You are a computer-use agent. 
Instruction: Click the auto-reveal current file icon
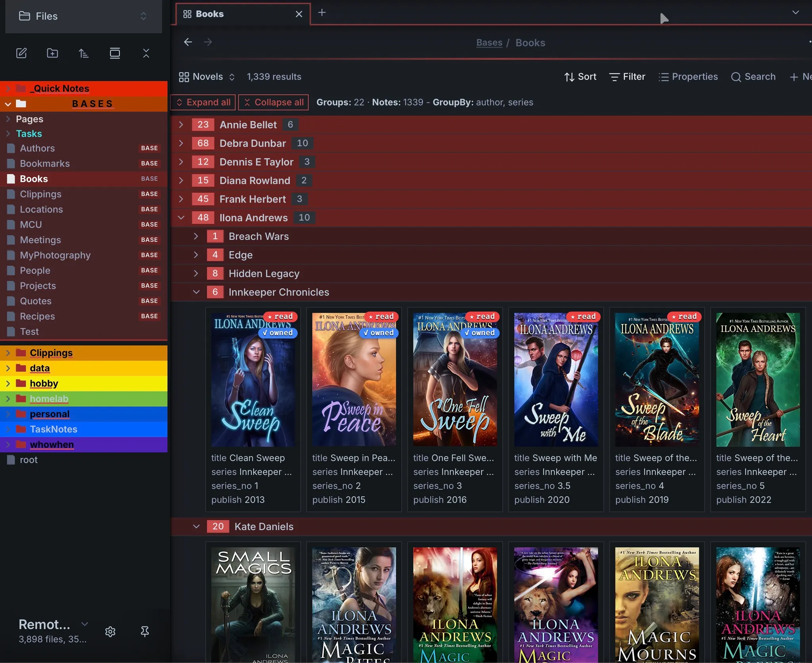[115, 53]
